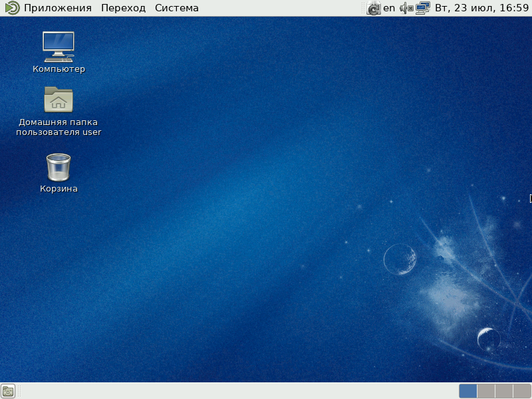This screenshot has height=399, width=532.
Task: Click the clock showing Вт, 23 июл, 16:59
Action: [x=481, y=8]
